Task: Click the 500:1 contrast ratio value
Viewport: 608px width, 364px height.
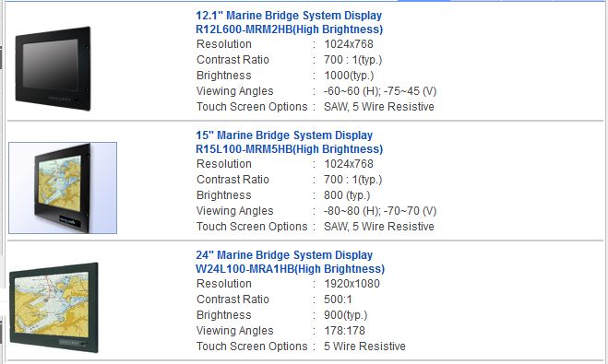Action: (338, 299)
